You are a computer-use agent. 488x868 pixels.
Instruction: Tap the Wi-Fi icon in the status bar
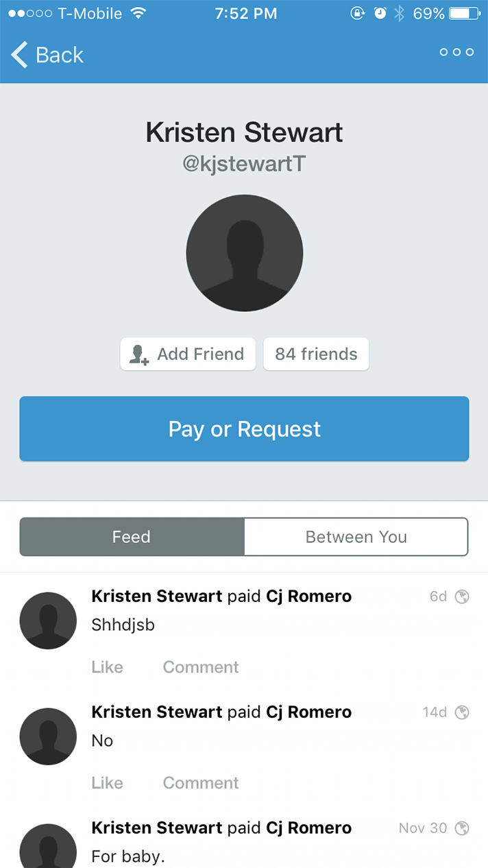pos(140,12)
